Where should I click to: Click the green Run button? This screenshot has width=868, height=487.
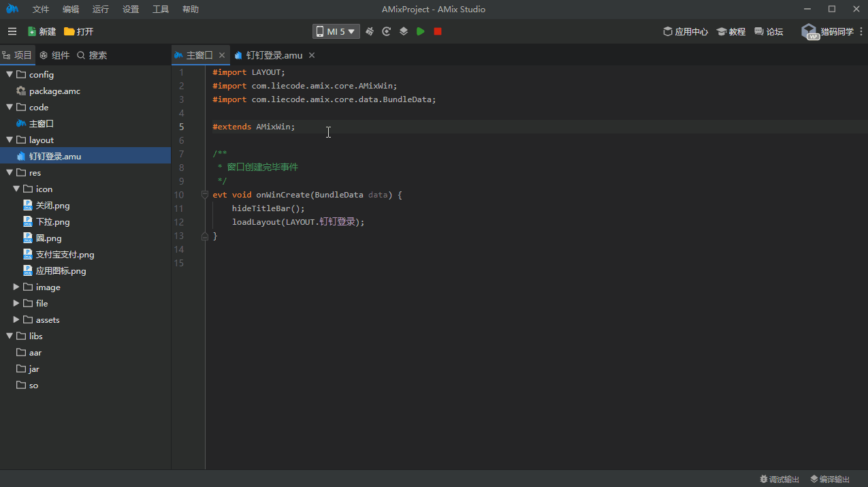pyautogui.click(x=421, y=31)
